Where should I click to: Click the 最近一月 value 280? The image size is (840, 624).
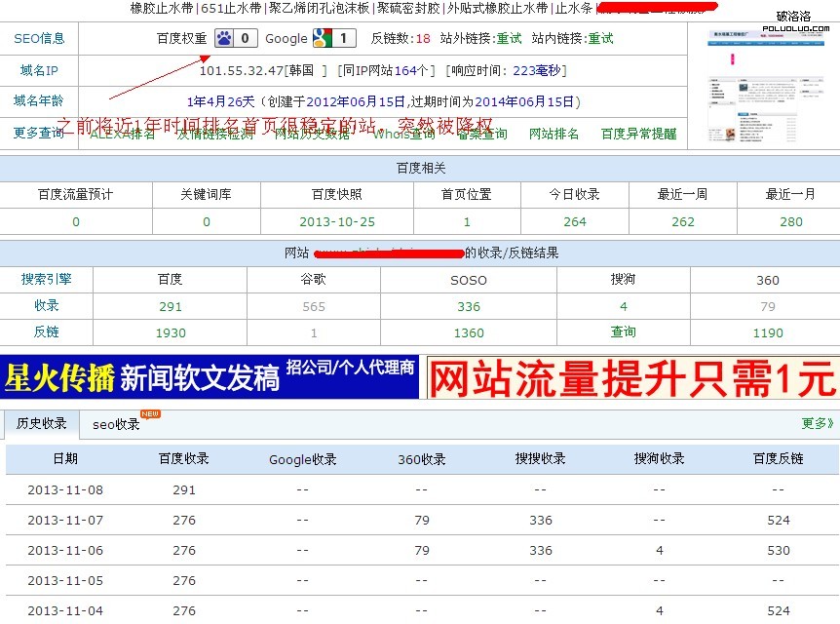791,222
